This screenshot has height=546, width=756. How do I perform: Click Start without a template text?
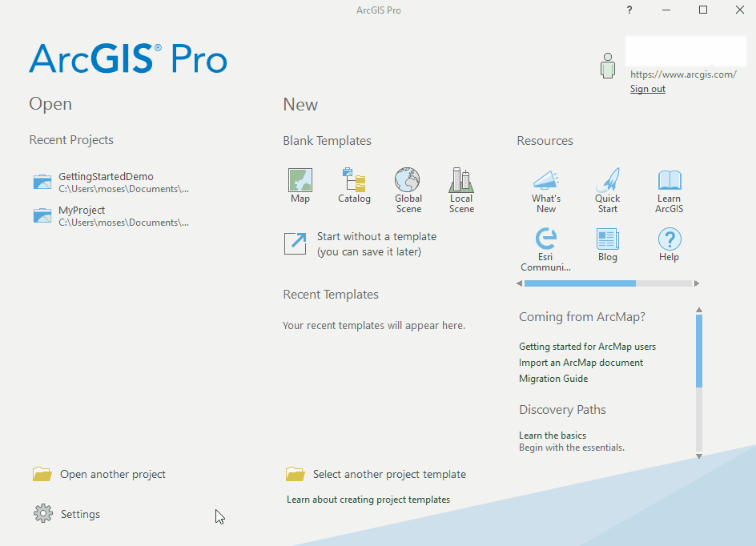click(x=376, y=244)
